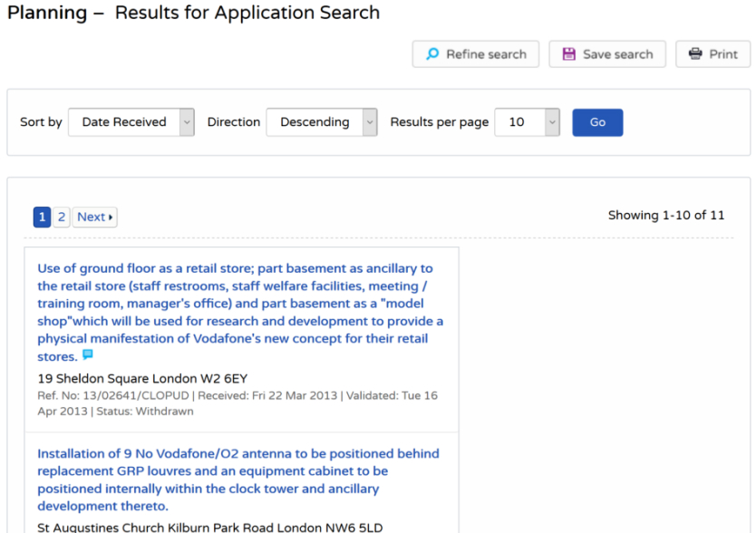Image resolution: width=756 pixels, height=533 pixels.
Task: Click the comment bubble icon after the Vodafone stores text
Action: coord(87,355)
